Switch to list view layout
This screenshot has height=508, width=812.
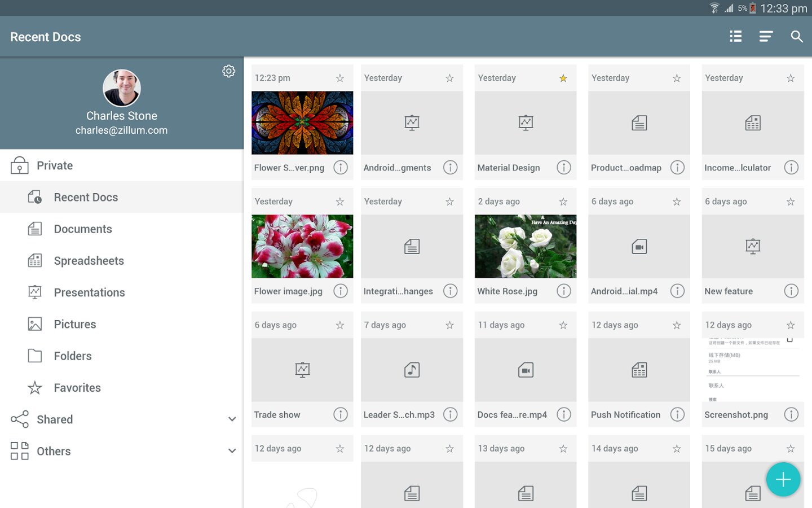point(735,37)
